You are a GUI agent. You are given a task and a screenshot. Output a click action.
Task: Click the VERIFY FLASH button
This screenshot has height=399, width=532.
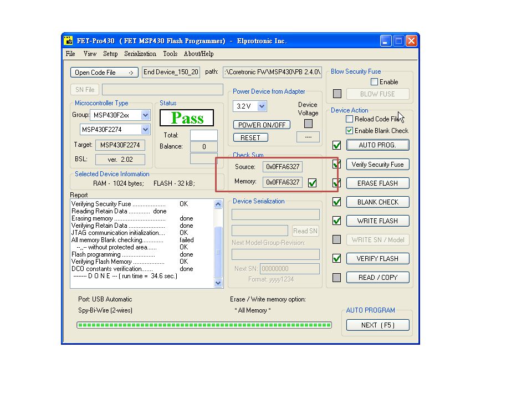click(x=377, y=259)
